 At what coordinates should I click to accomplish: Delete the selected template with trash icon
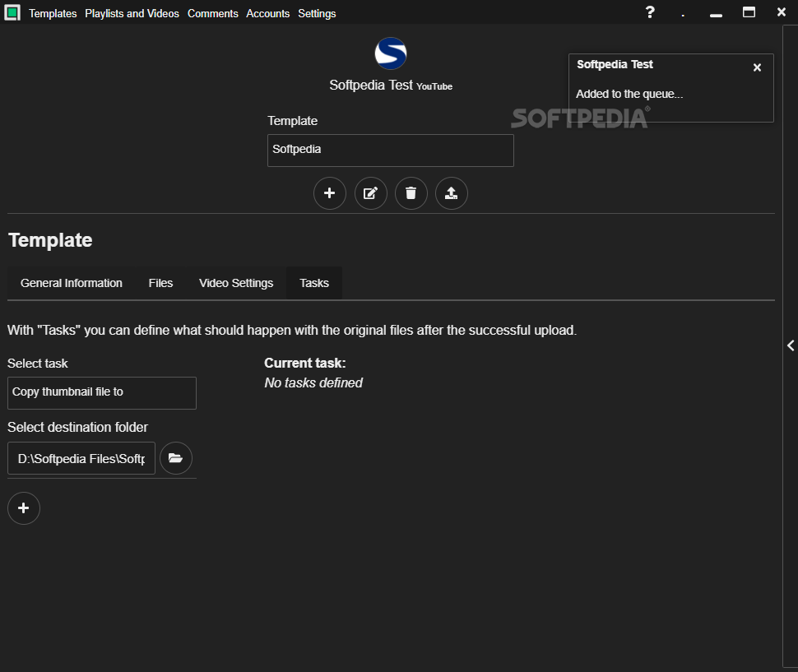[411, 193]
